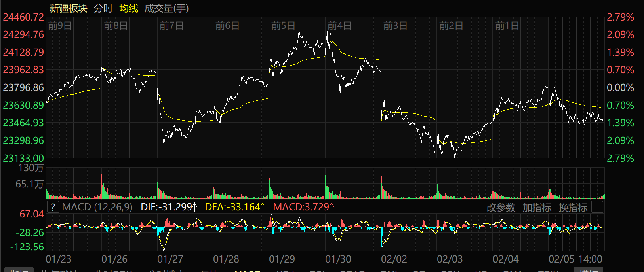Select the 前9日 day marker
Screen dimensions: 644x272
(60, 26)
